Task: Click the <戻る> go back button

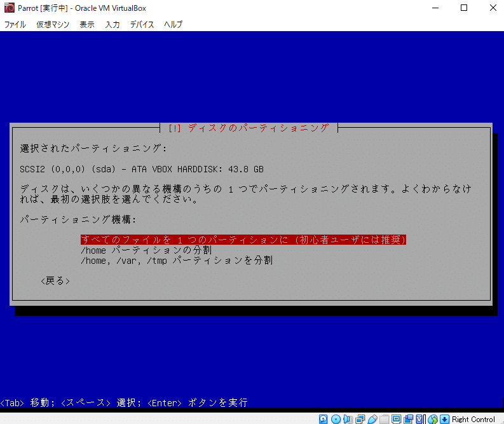Action: (55, 281)
